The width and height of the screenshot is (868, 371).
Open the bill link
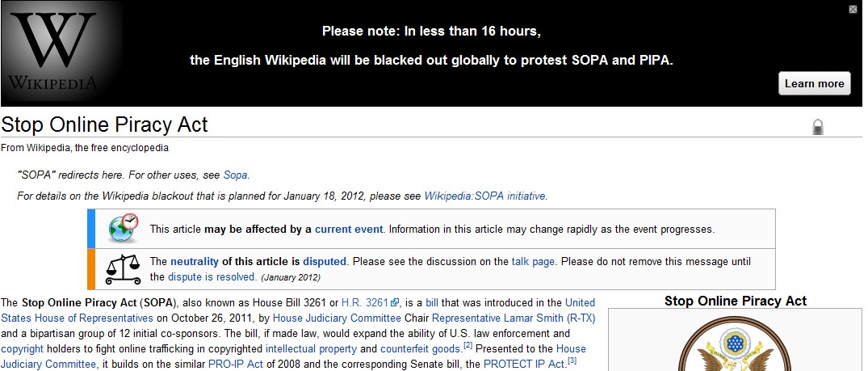432,303
